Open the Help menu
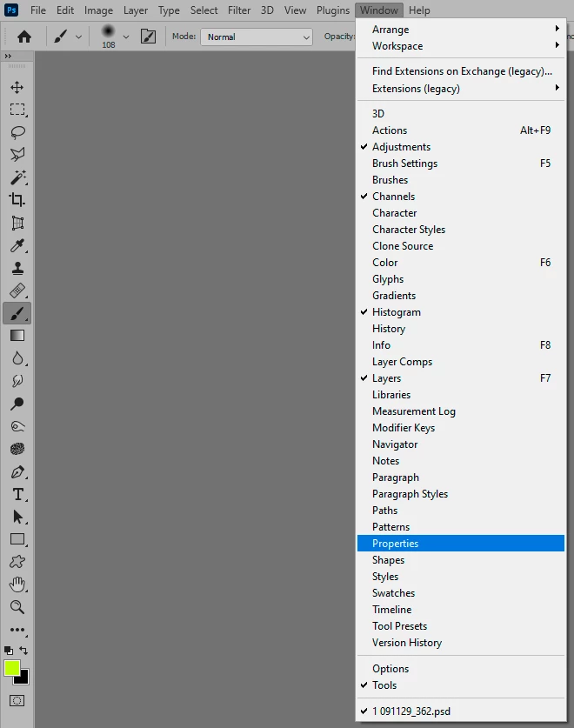Viewport: 574px width, 728px height. pos(419,10)
